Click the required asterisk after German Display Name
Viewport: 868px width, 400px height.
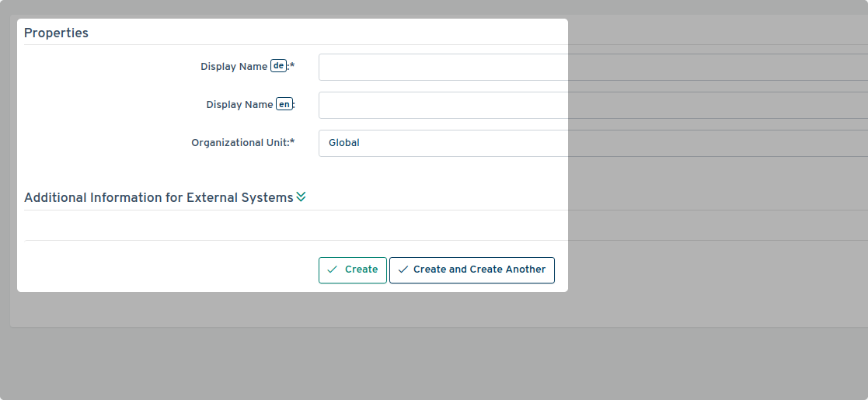coord(292,67)
